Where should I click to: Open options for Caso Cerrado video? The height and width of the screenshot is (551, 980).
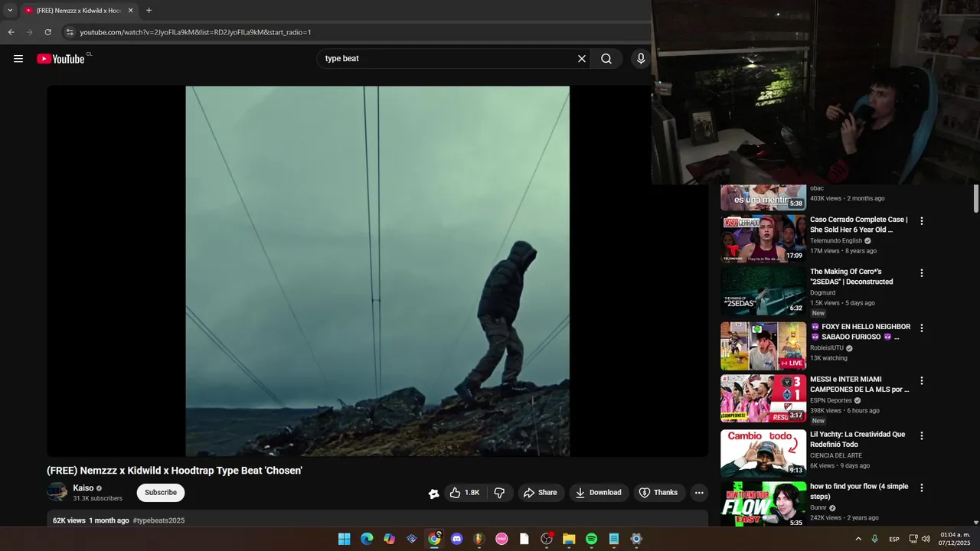[922, 221]
